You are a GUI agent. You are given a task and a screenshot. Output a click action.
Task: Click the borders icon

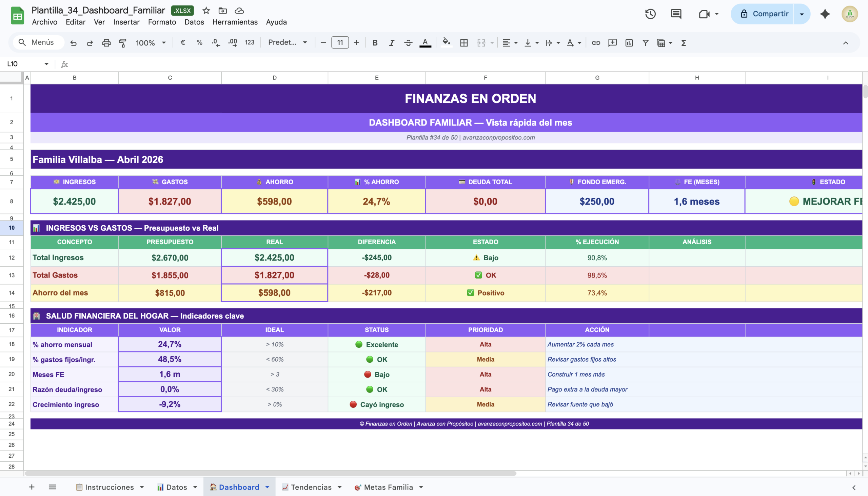click(463, 43)
